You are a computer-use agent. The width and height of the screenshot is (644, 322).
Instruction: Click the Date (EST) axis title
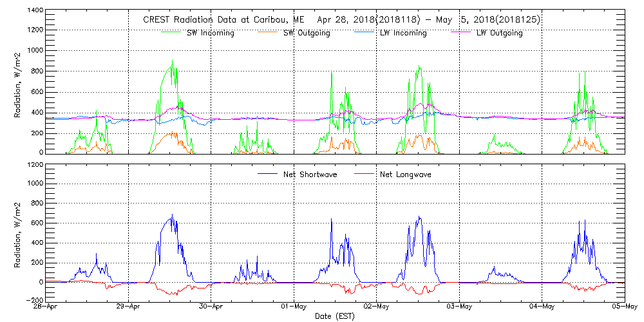pyautogui.click(x=336, y=316)
